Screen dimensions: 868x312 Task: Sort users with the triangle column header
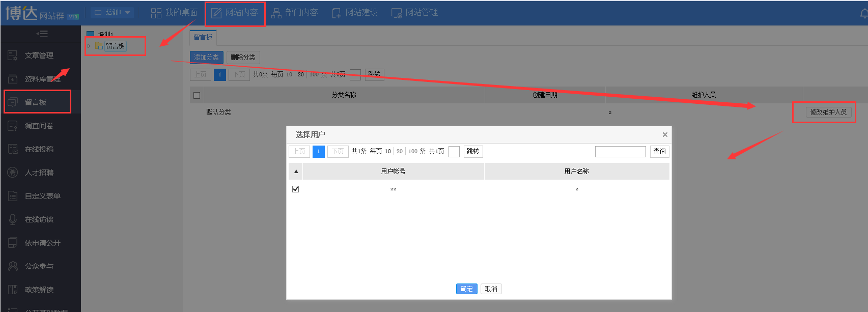[296, 172]
